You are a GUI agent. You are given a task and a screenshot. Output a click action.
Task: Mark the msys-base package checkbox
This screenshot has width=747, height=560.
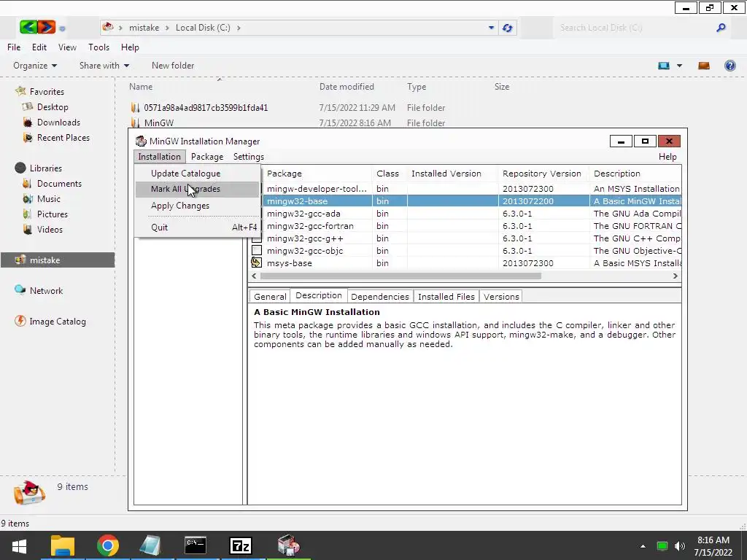tap(256, 262)
